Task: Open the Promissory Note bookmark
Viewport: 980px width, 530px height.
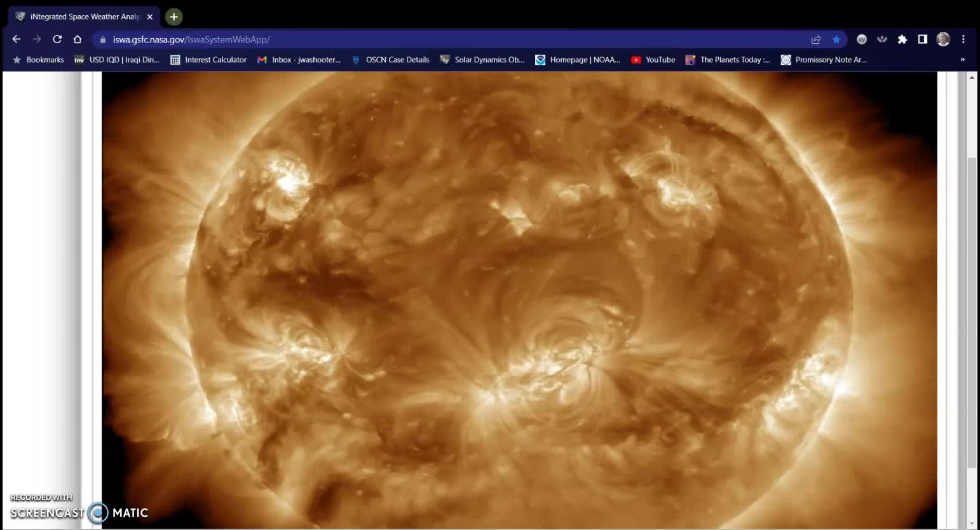Action: tap(824, 60)
